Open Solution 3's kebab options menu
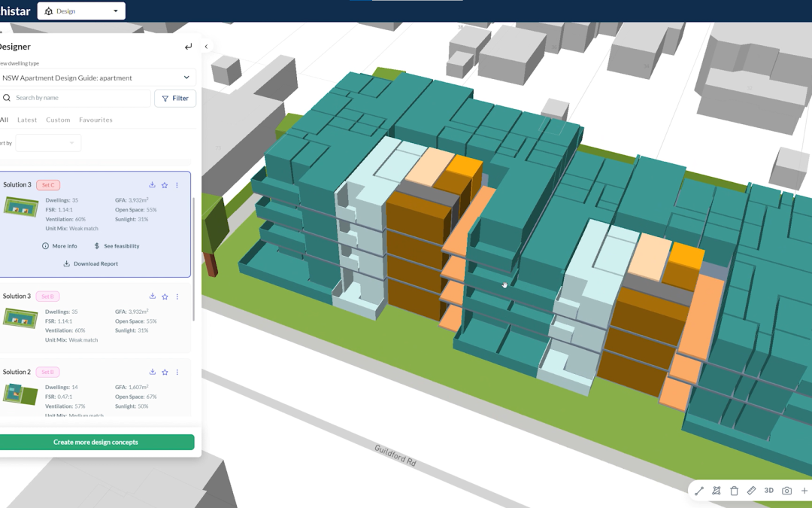The height and width of the screenshot is (508, 812). click(x=177, y=184)
